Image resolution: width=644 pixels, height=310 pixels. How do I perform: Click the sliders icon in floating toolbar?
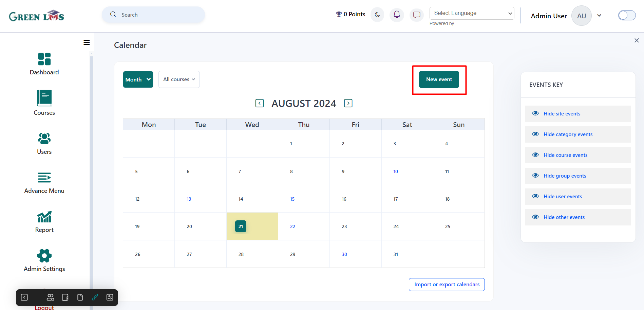click(x=110, y=297)
